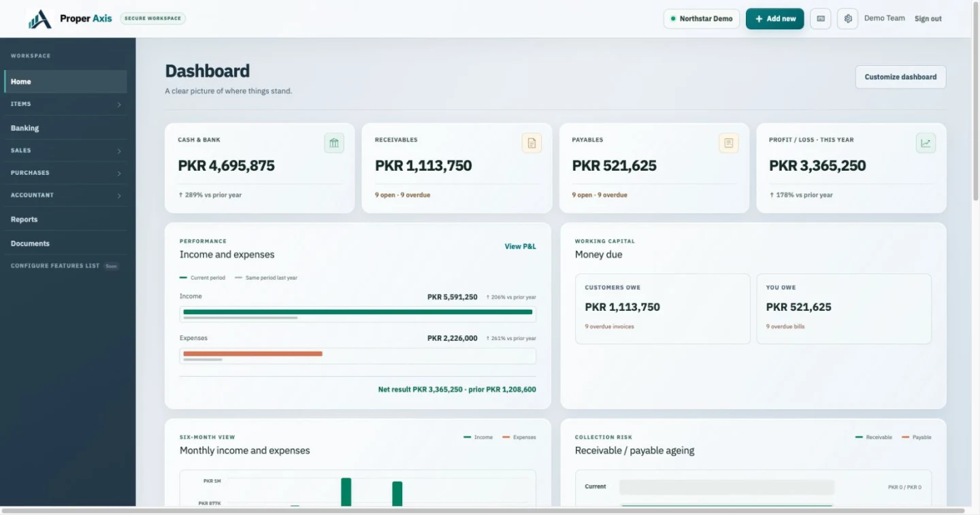
Task: Click the chart icon on Profit / Loss card
Action: [926, 143]
